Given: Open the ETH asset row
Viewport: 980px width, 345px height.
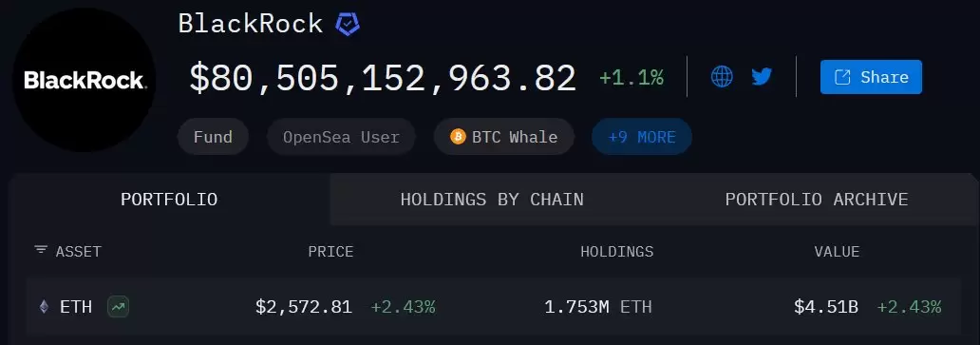Looking at the screenshot, I should point(493,307).
